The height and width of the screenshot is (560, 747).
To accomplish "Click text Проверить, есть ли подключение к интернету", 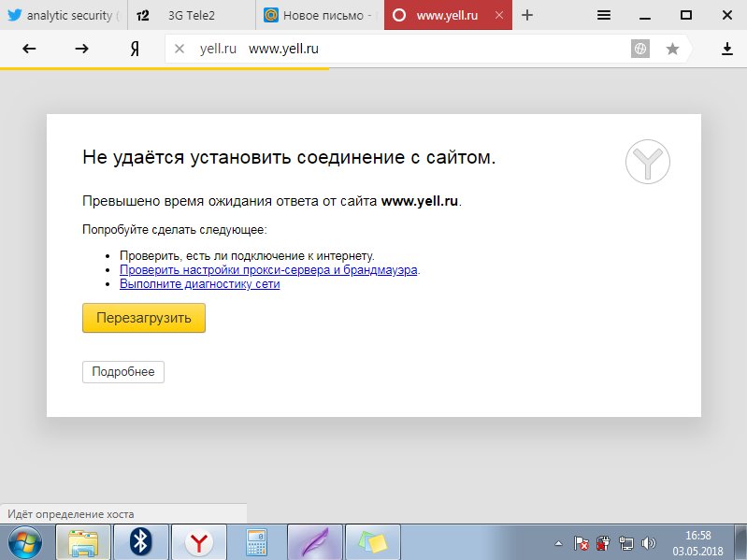I will point(247,256).
